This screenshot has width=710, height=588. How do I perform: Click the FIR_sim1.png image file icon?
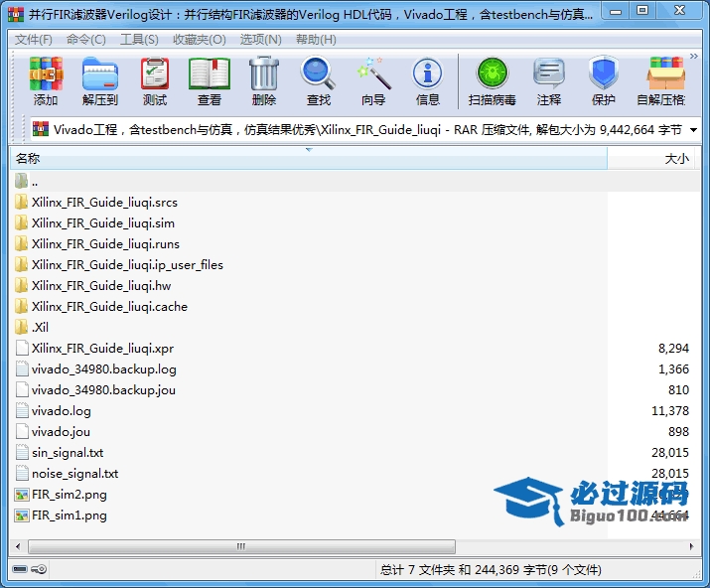(21, 515)
